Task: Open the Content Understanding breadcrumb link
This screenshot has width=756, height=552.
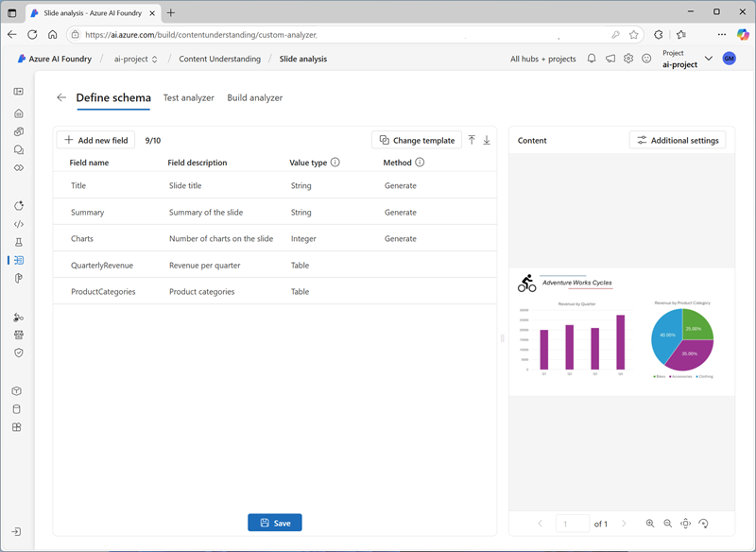Action: (x=220, y=59)
